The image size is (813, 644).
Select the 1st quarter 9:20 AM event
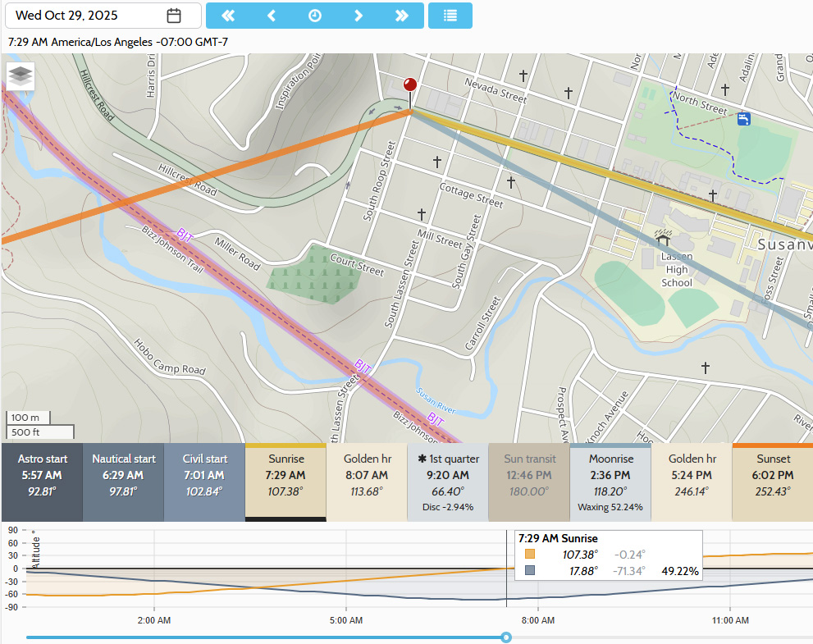coord(448,482)
